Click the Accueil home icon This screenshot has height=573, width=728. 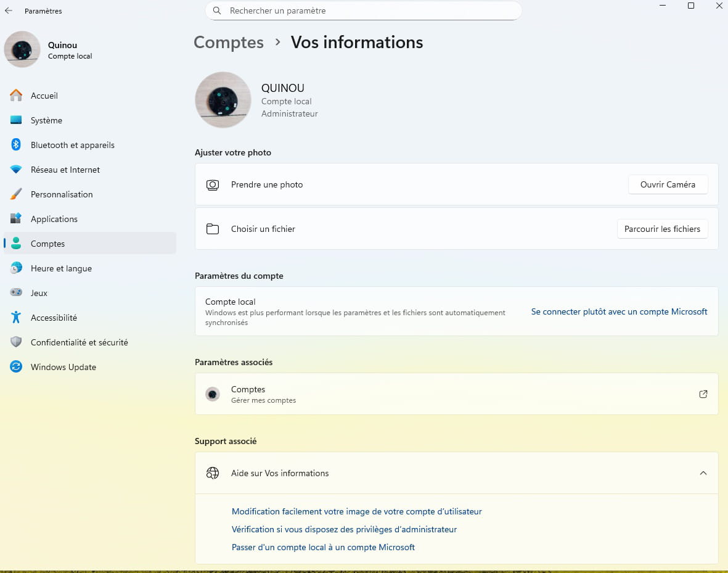[16, 96]
